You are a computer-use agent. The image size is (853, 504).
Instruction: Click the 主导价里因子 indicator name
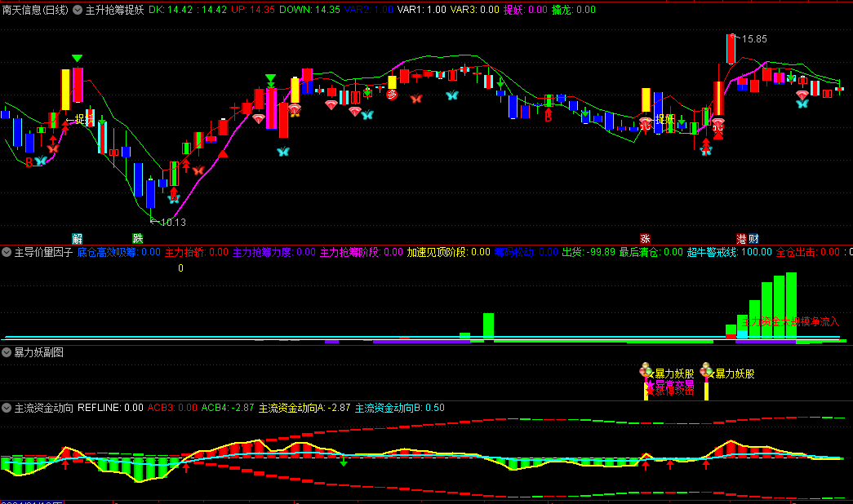43,252
